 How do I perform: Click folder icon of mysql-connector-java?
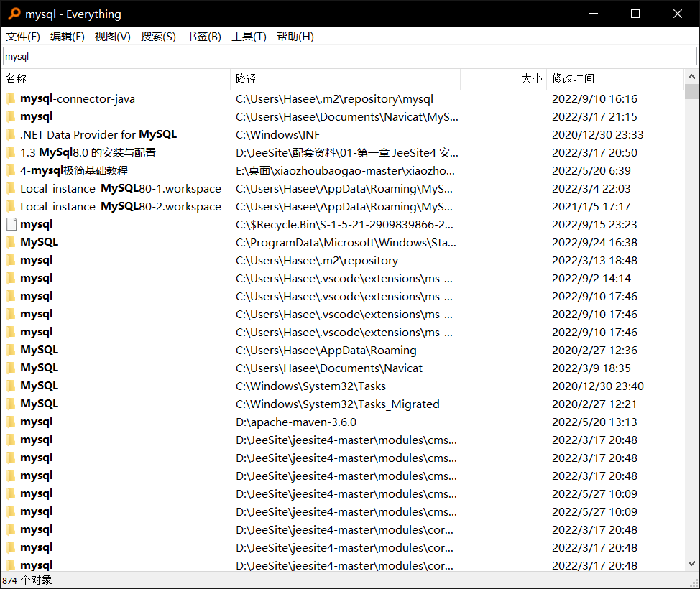[x=11, y=98]
